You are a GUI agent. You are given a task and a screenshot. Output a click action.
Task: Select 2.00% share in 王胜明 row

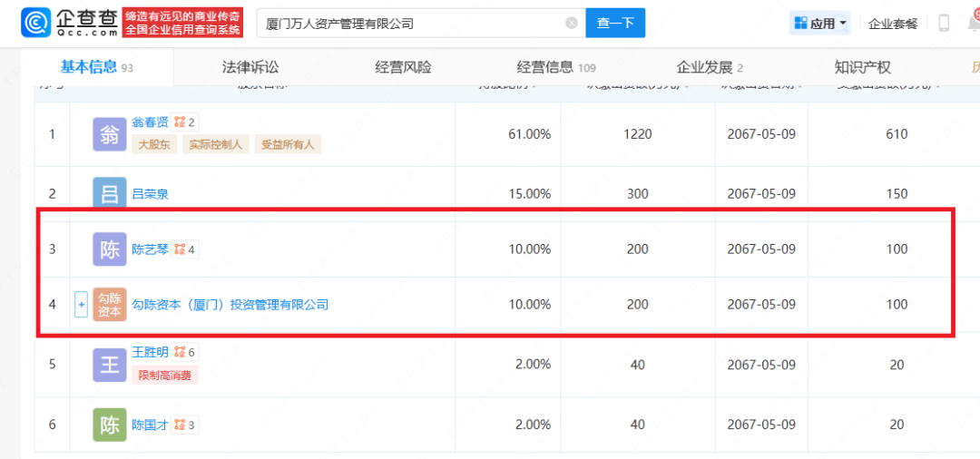point(532,364)
